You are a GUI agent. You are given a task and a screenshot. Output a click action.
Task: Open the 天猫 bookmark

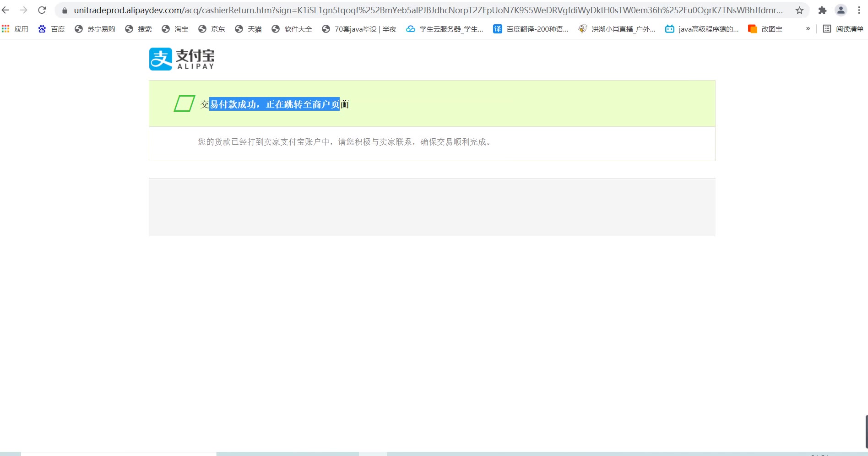point(248,29)
